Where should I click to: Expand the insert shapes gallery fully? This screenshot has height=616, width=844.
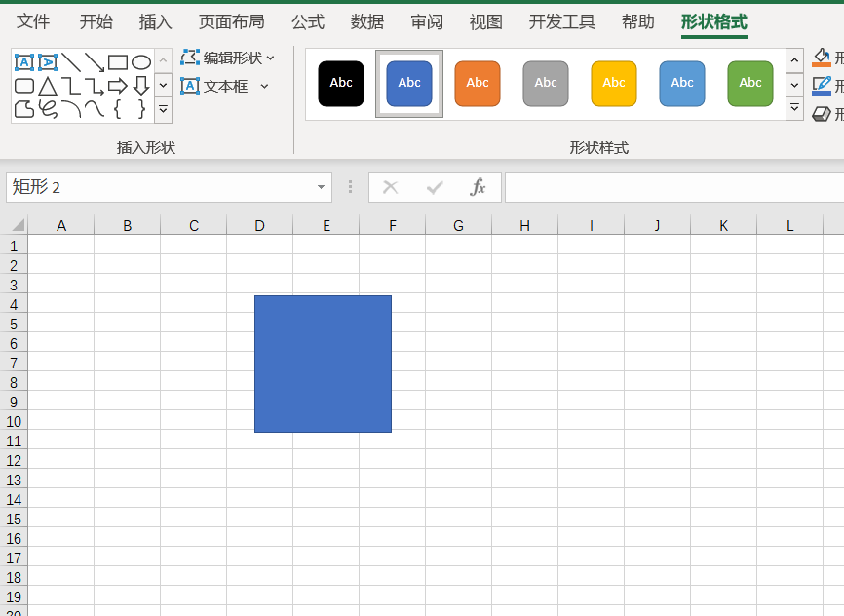coord(163,110)
